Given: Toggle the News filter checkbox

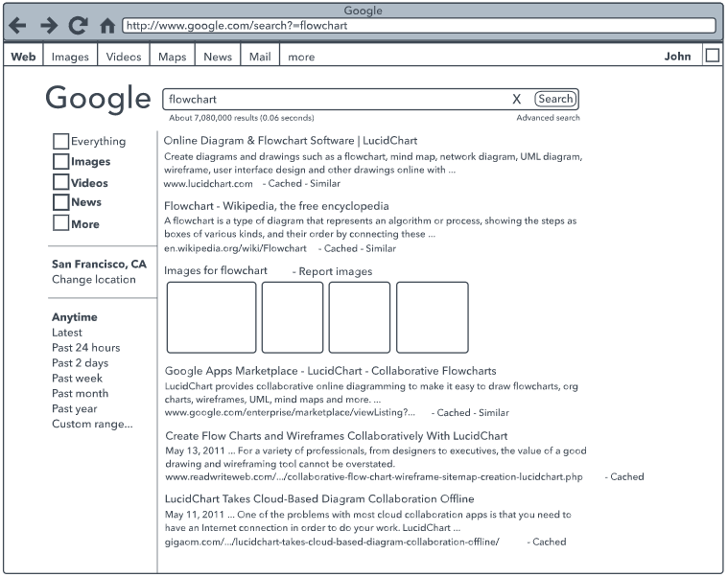Looking at the screenshot, I should [x=60, y=202].
